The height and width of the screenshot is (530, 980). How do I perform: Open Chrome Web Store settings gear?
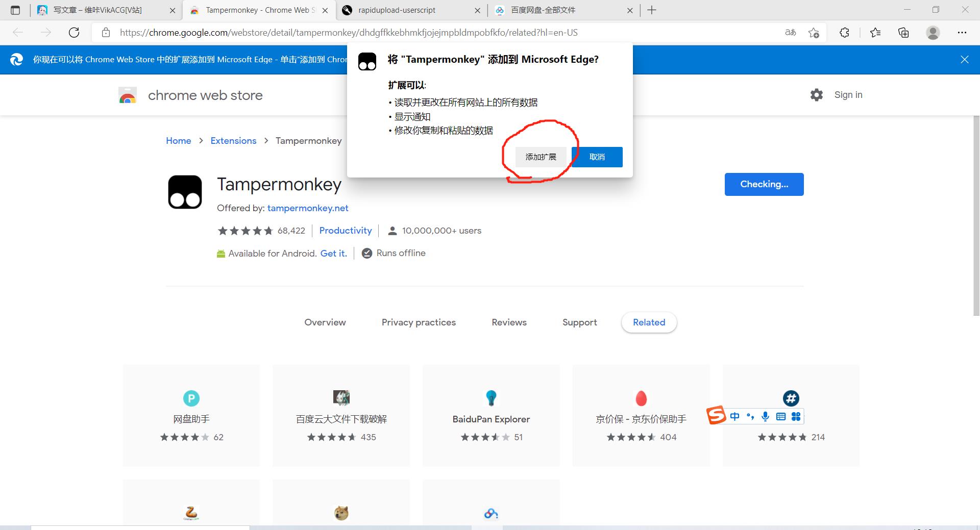point(816,95)
